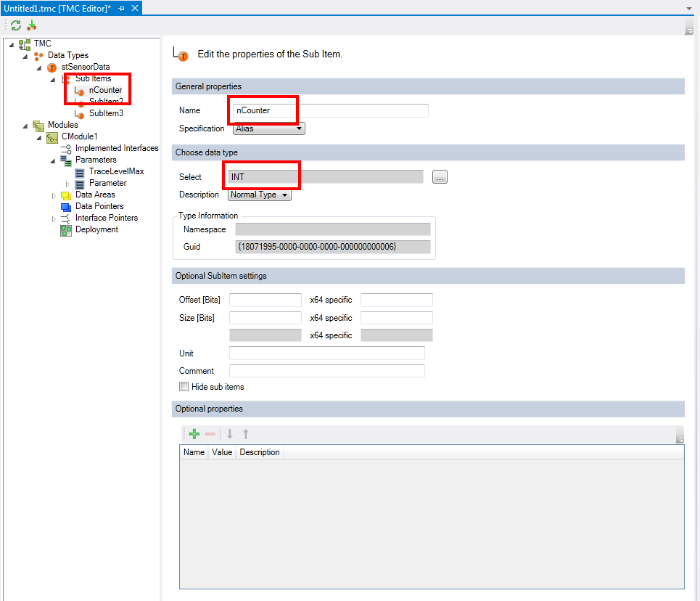Open the Specification Alias dropdown
The width and height of the screenshot is (700, 601).
click(x=268, y=128)
